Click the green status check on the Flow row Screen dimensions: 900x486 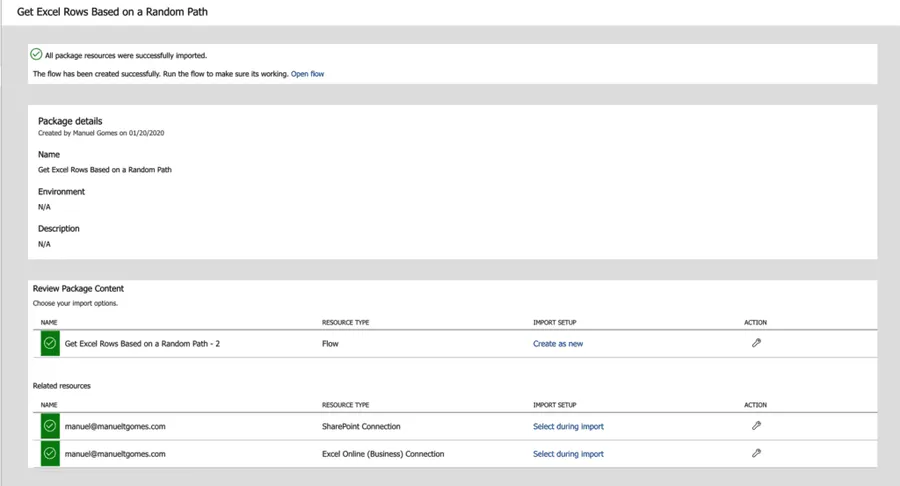pos(49,343)
